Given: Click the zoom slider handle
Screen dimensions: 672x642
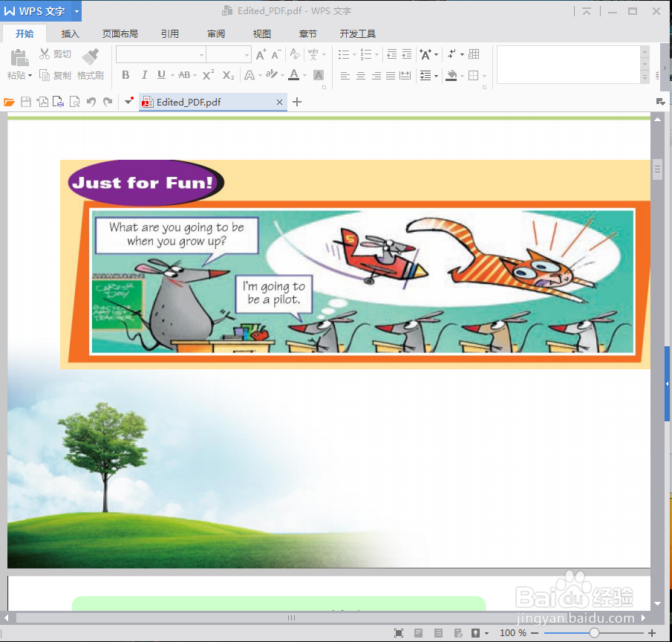Looking at the screenshot, I should tap(594, 632).
